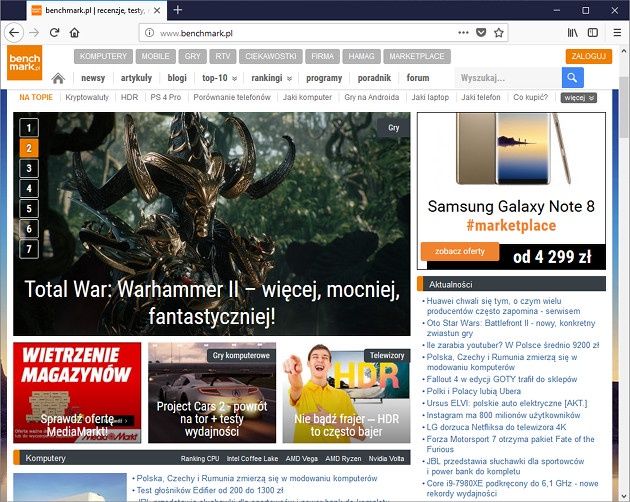Click zobacz oferty button in Samsung ad
Image resolution: width=630 pixels, height=502 pixels.
point(460,252)
